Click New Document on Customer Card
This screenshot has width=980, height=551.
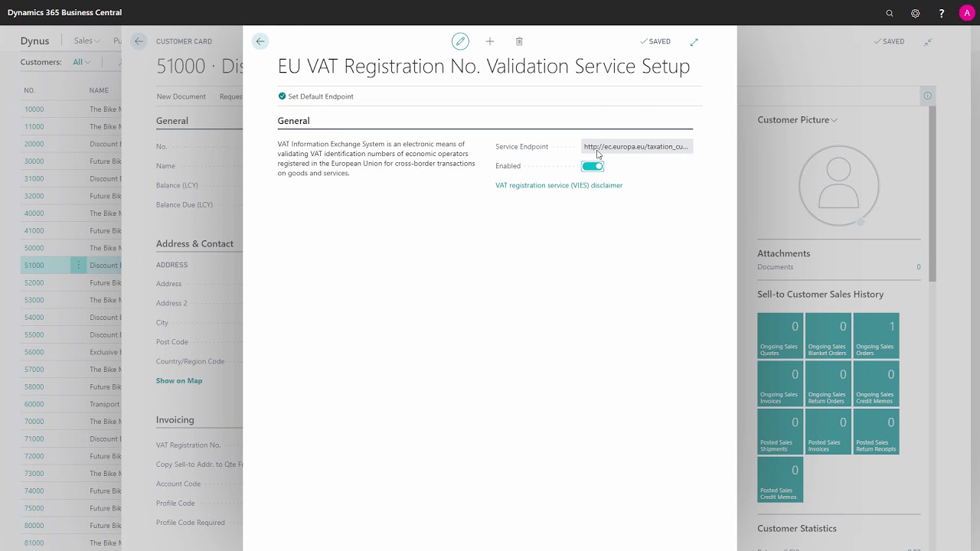(181, 96)
